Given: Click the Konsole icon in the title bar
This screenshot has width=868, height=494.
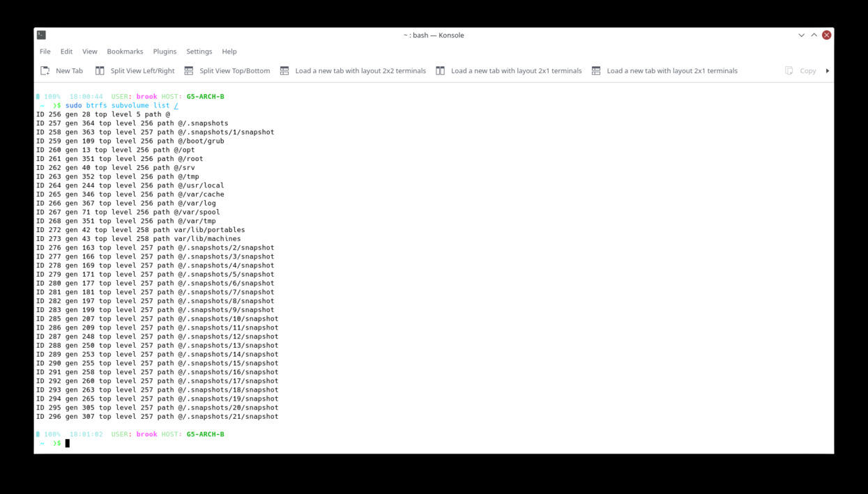Looking at the screenshot, I should tap(41, 35).
